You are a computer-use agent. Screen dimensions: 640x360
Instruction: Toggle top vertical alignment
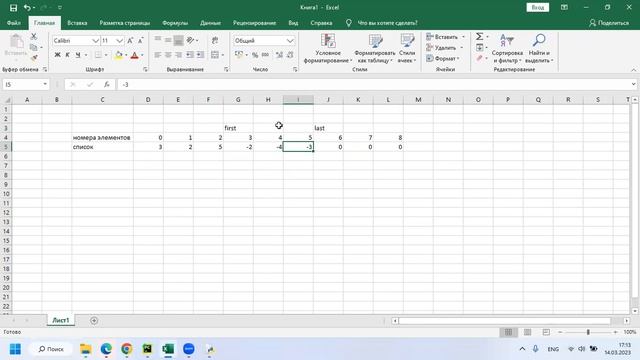(x=158, y=40)
